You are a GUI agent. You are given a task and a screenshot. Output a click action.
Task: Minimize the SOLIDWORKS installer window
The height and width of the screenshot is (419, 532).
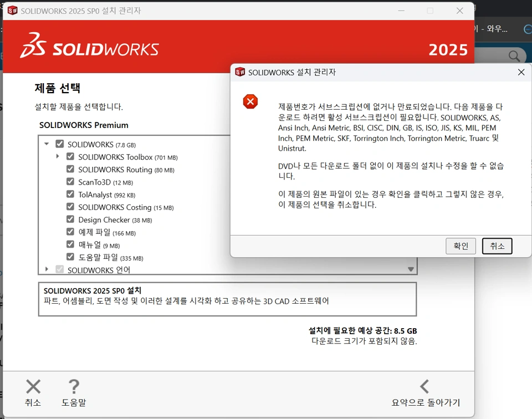401,11
